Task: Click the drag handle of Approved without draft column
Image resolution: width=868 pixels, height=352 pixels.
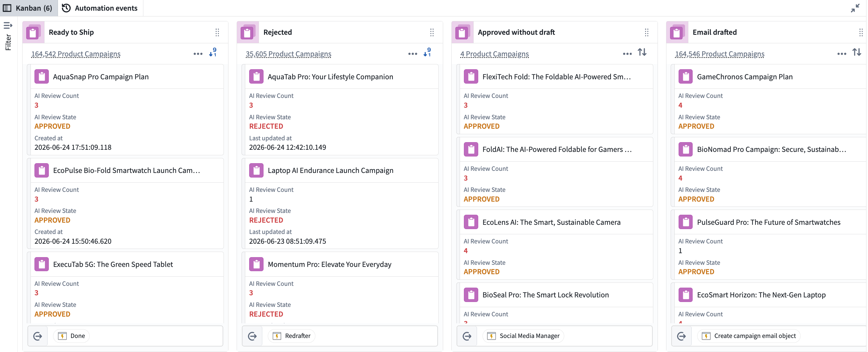Action: click(x=646, y=32)
